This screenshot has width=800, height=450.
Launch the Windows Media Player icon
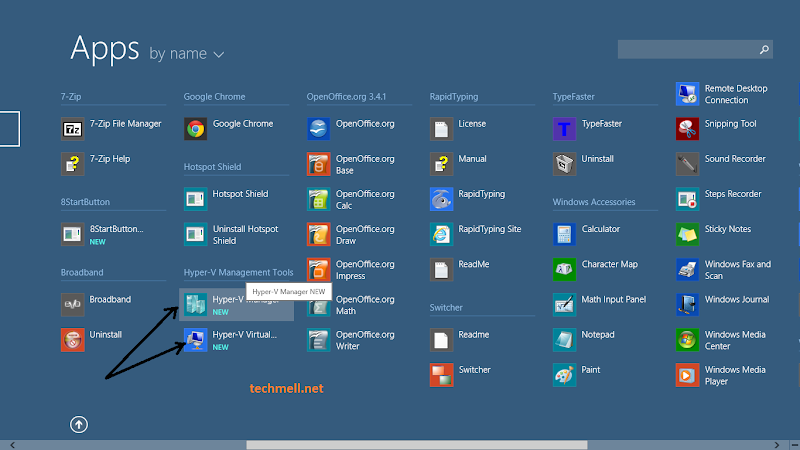[687, 376]
